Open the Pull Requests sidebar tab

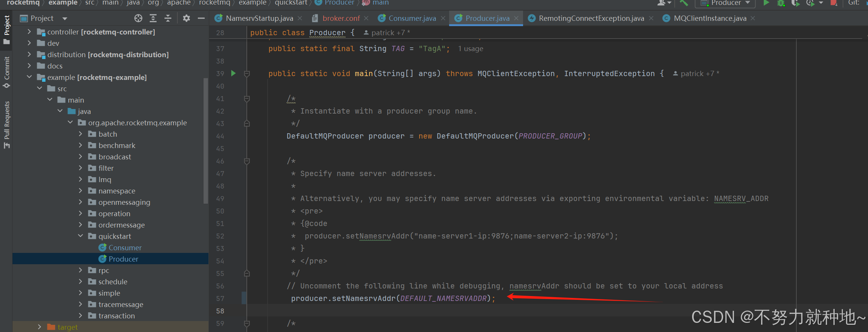click(x=6, y=125)
